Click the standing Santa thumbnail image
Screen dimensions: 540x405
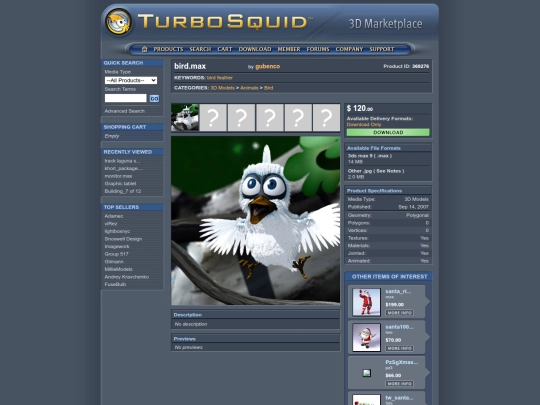point(366,302)
